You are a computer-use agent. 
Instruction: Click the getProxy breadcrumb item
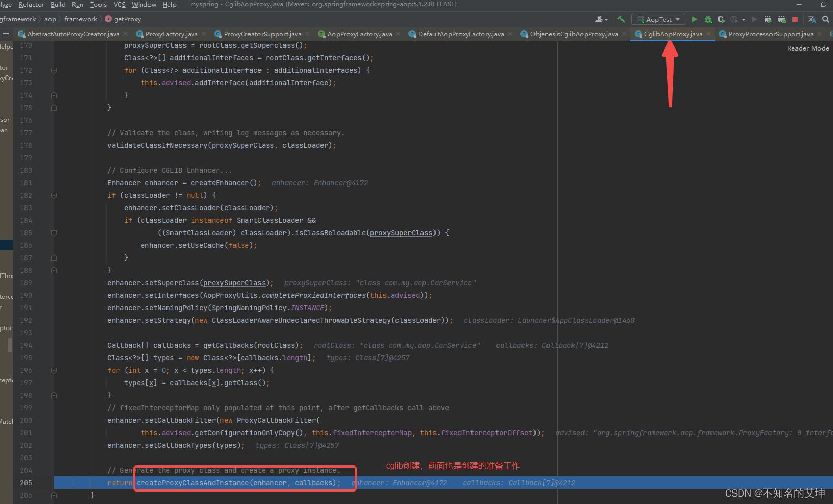[127, 19]
